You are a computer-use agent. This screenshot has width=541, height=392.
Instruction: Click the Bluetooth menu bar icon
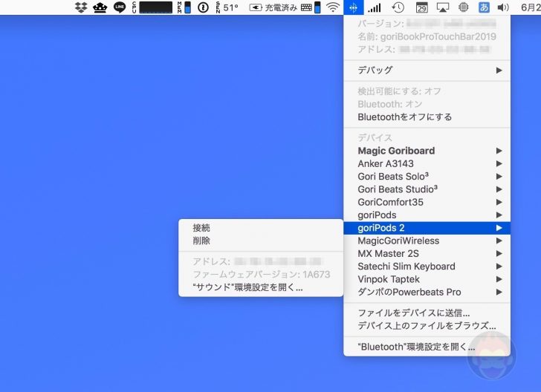353,7
